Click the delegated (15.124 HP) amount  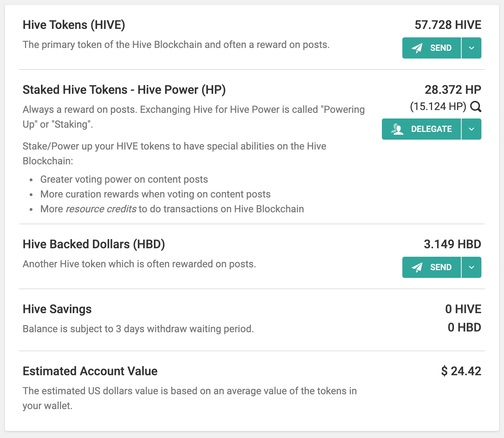pyautogui.click(x=438, y=106)
